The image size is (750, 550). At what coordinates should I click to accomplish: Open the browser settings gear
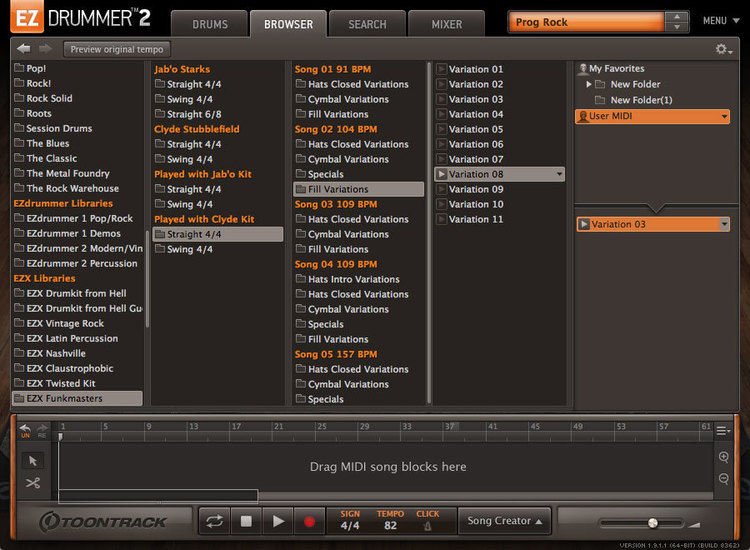(723, 49)
